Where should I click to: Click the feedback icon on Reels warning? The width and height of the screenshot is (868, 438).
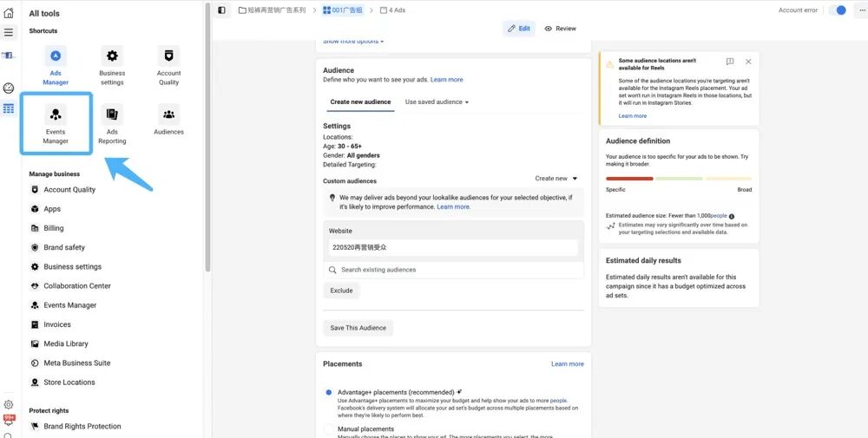(730, 62)
